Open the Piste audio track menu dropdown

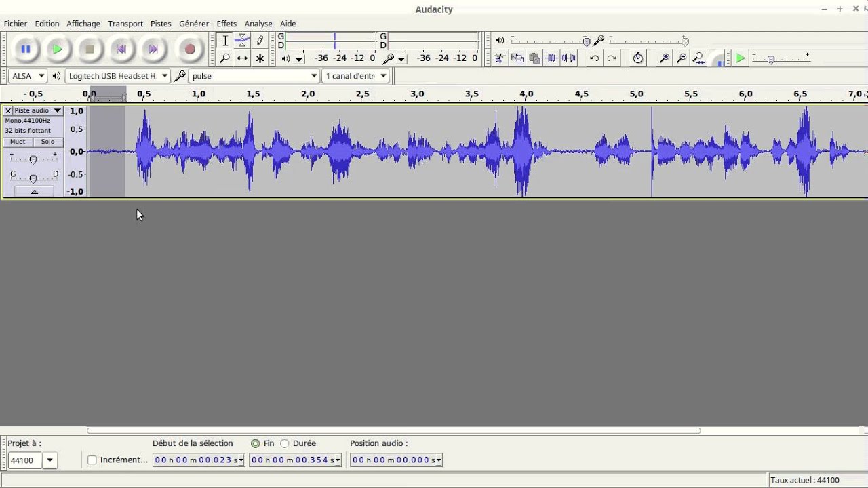(x=58, y=110)
